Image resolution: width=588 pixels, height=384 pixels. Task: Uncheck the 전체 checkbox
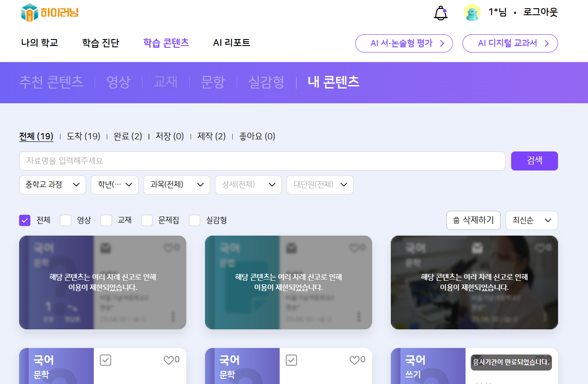[25, 220]
